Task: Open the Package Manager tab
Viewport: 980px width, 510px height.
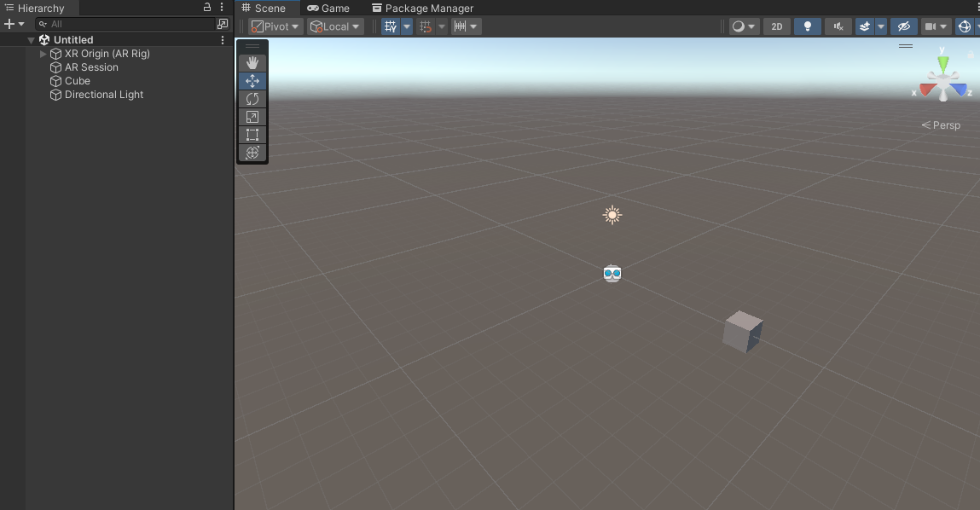Action: pos(423,9)
